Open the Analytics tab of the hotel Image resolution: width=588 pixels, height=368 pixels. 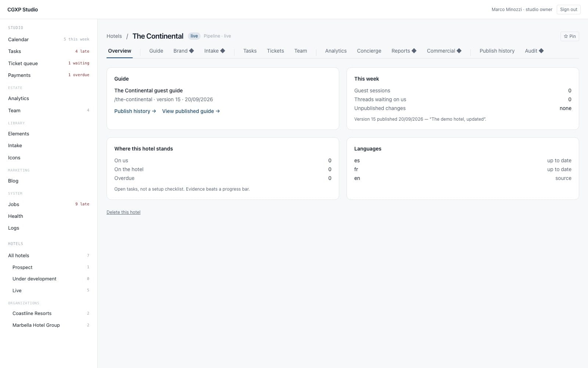point(336,51)
